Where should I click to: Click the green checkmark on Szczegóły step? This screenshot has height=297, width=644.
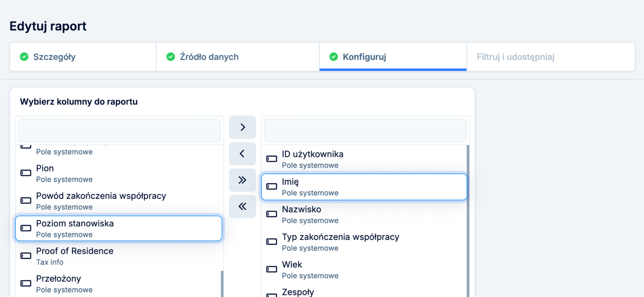click(24, 57)
